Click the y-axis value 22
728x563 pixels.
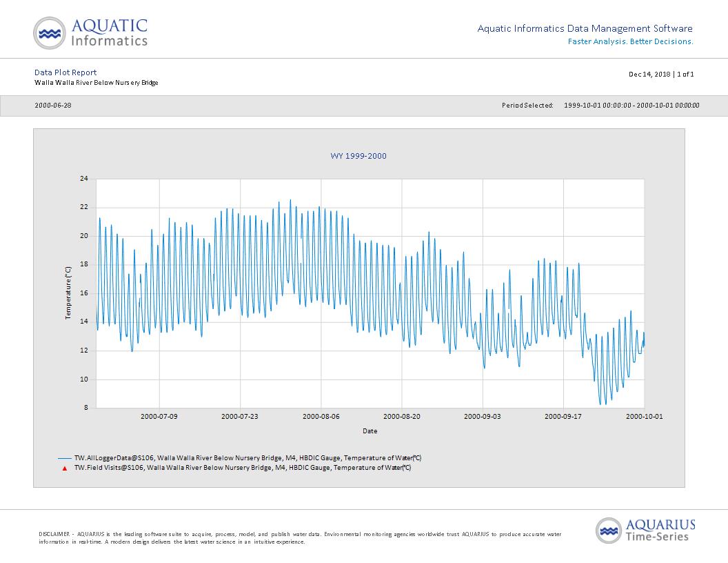[x=84, y=207]
